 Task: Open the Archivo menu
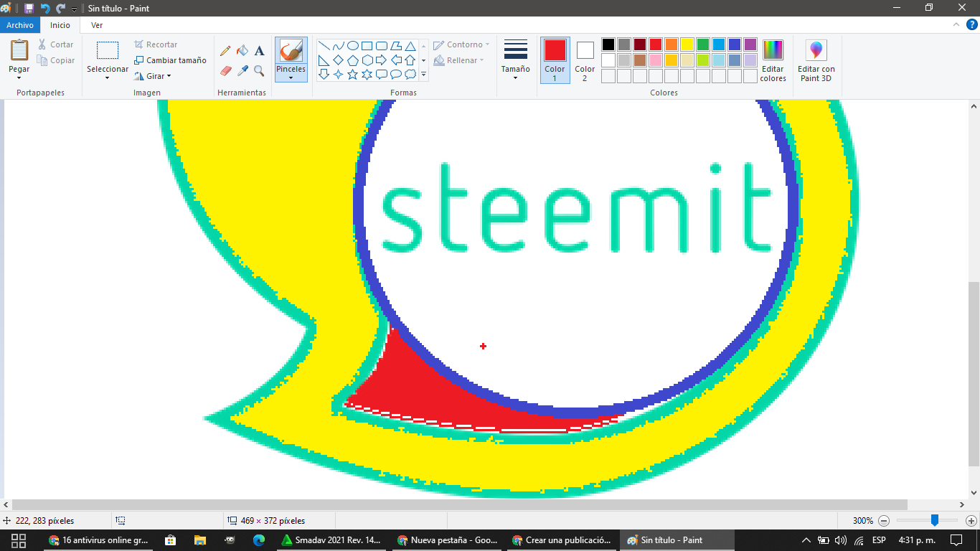(20, 25)
